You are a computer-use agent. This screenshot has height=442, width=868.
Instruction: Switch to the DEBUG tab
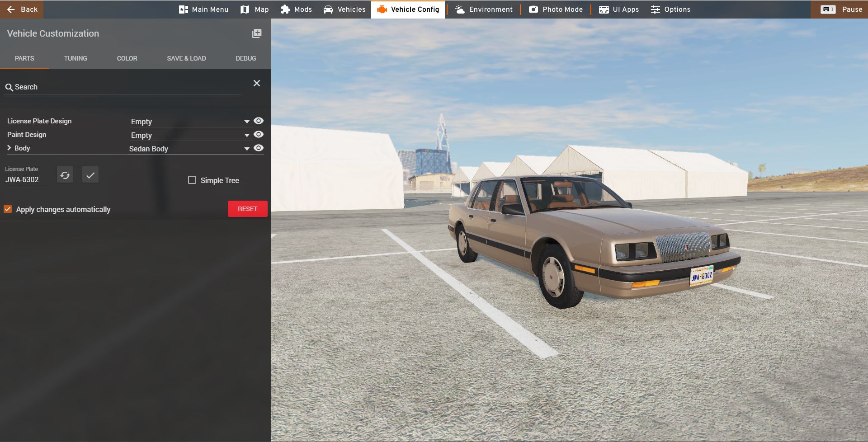[246, 58]
